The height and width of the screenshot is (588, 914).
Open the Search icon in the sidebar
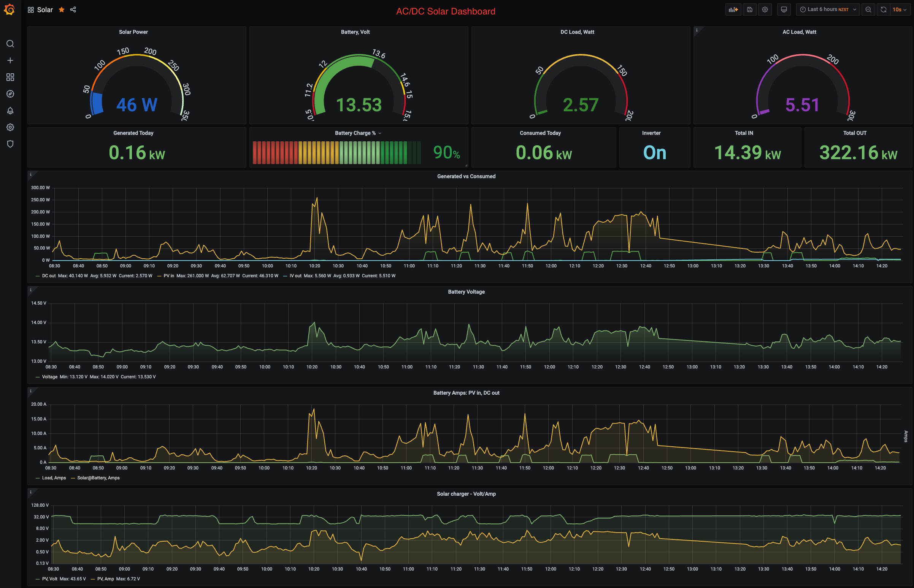(10, 44)
